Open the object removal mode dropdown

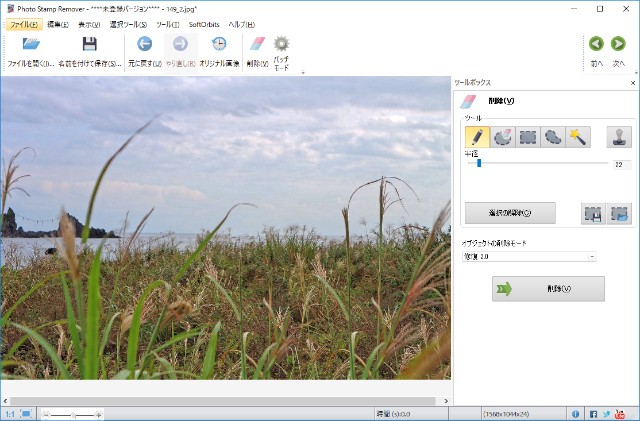coord(529,257)
